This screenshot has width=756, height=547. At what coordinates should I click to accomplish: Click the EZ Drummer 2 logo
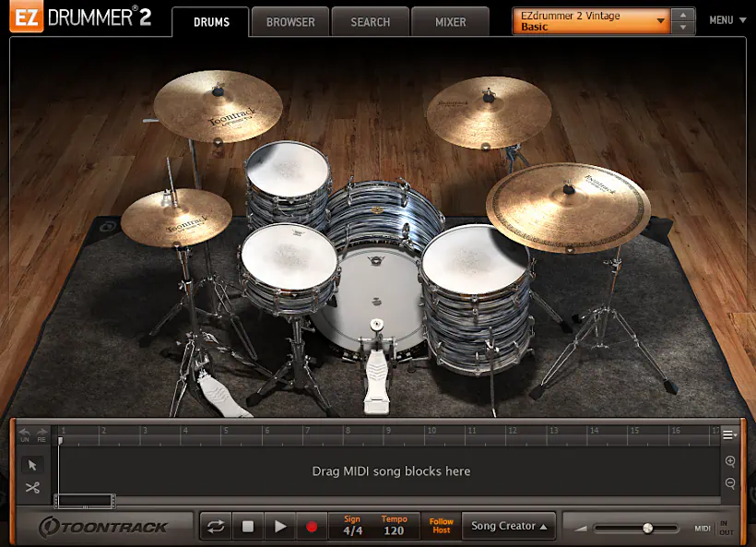pos(80,18)
